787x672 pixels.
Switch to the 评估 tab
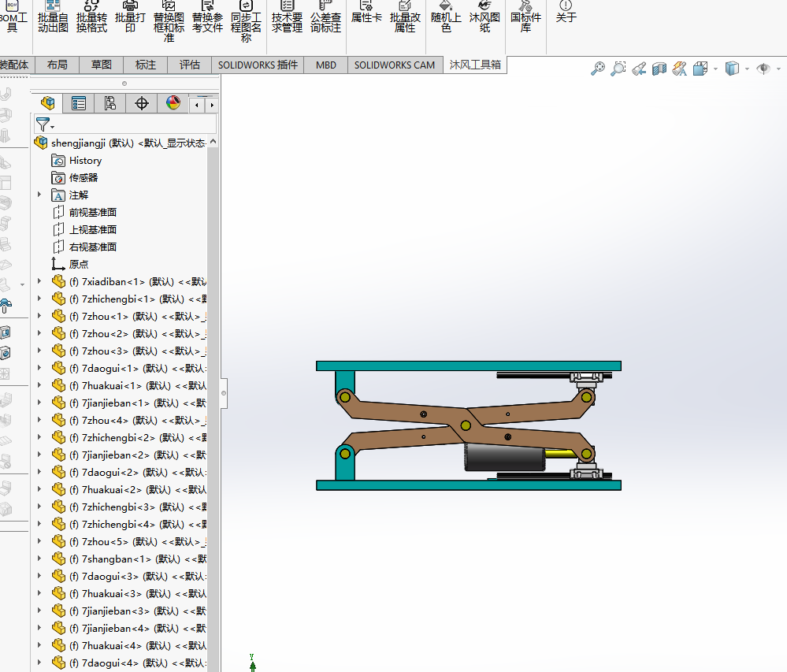point(190,65)
